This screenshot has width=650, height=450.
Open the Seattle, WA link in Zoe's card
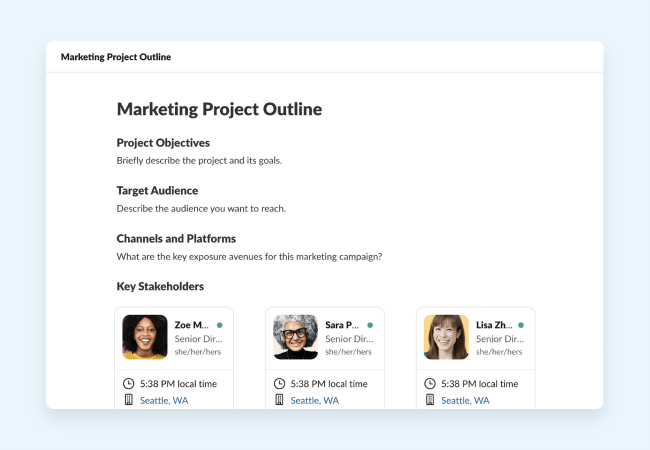click(164, 400)
